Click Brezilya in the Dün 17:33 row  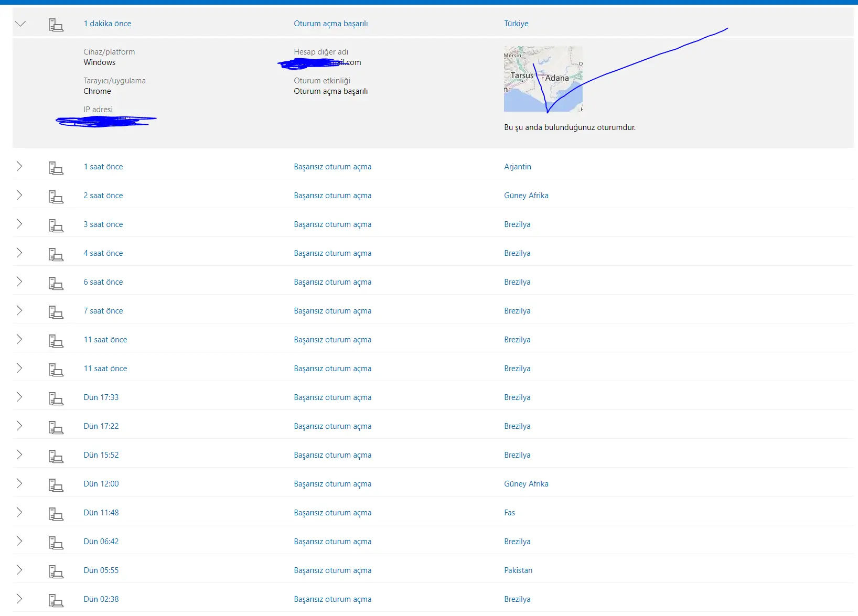click(x=517, y=397)
